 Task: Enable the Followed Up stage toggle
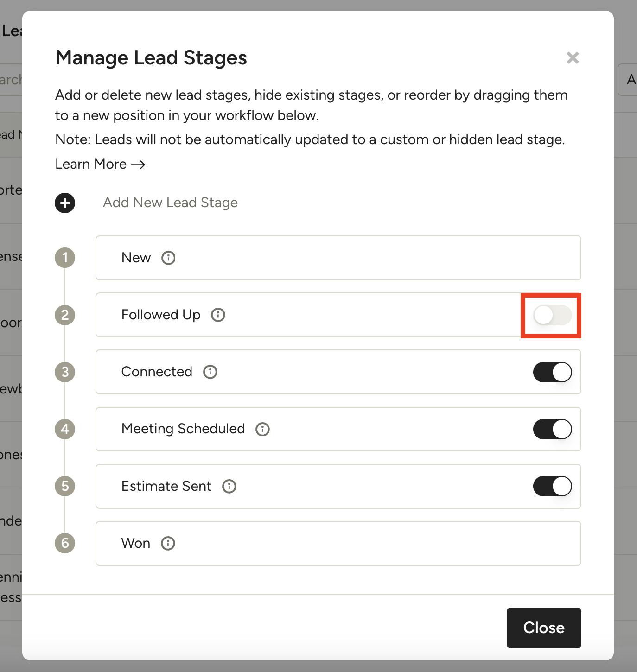point(551,315)
